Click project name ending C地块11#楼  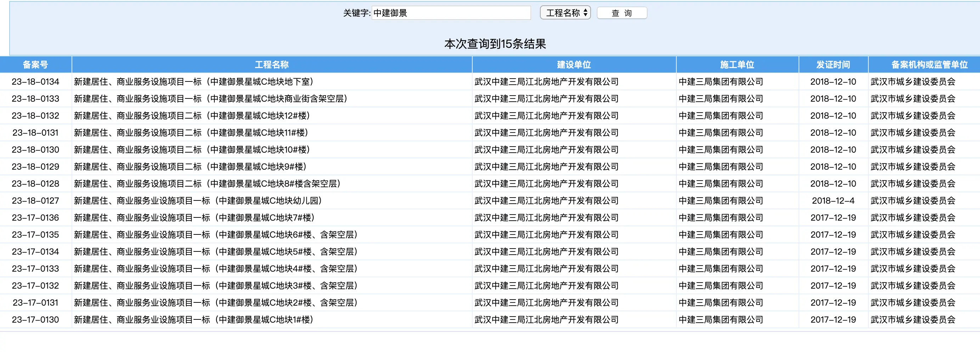point(192,133)
